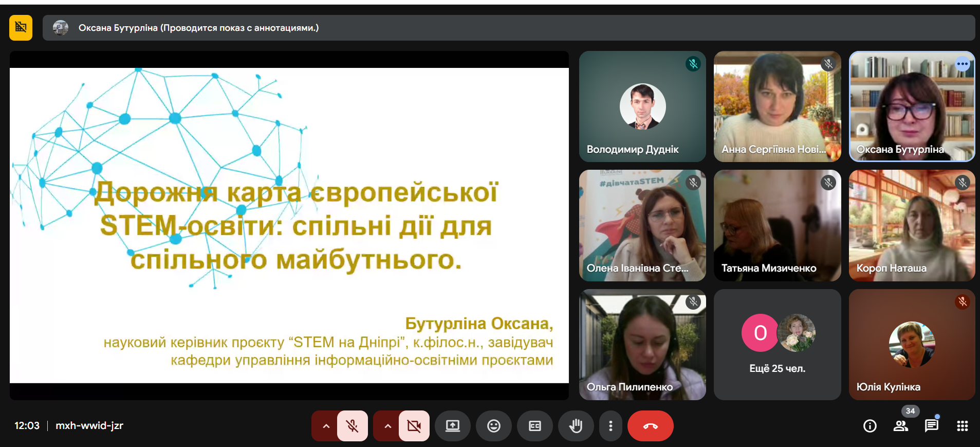
Task: Click the annotation-disabled yellow icon at top left
Action: (21, 28)
